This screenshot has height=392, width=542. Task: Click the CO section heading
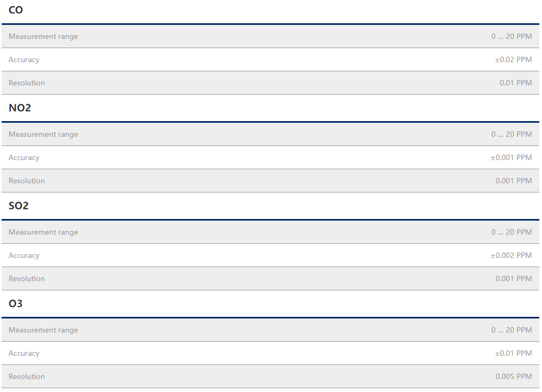(16, 10)
